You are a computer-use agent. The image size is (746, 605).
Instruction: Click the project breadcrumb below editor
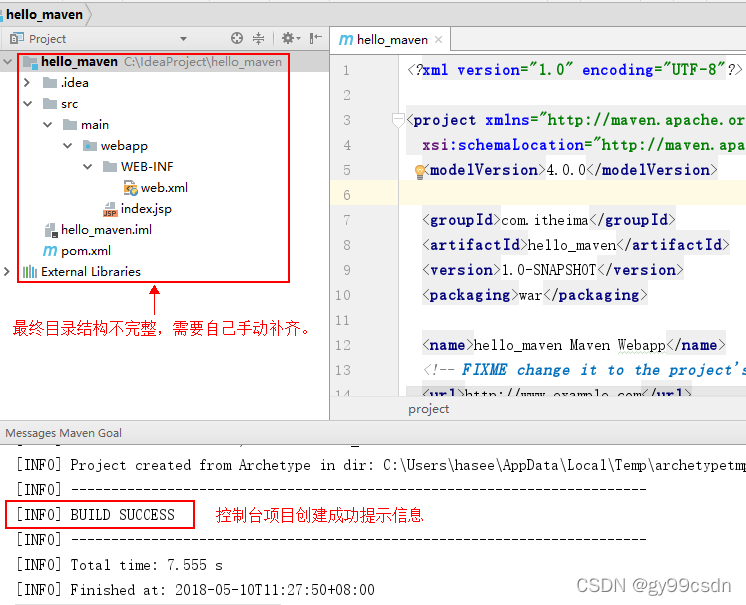[428, 409]
